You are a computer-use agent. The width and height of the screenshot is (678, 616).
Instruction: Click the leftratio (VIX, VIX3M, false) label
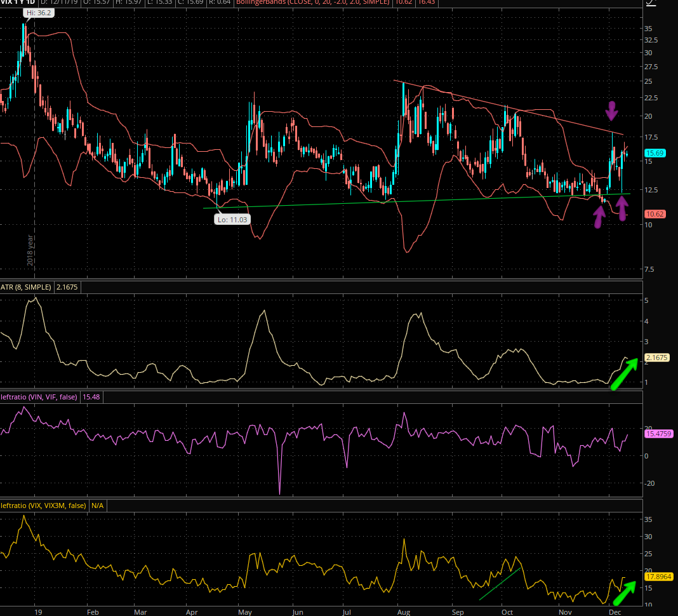coord(42,506)
